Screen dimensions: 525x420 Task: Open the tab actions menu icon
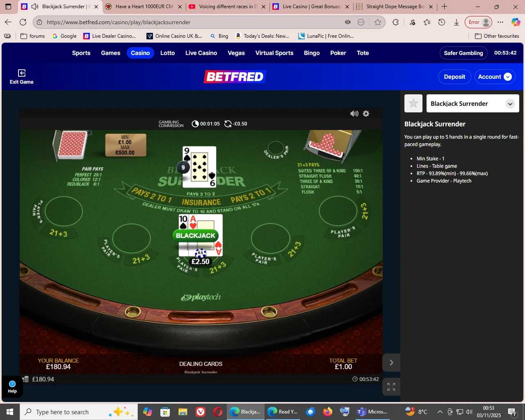pos(8,7)
